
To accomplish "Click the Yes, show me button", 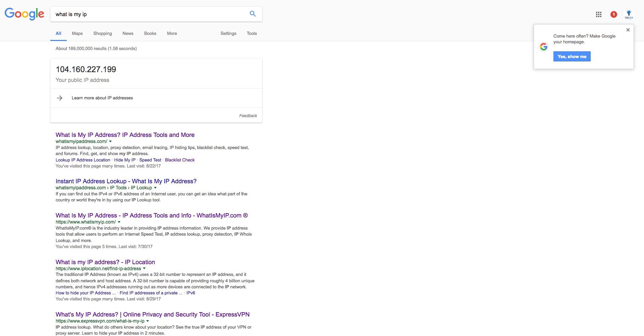I will (572, 56).
